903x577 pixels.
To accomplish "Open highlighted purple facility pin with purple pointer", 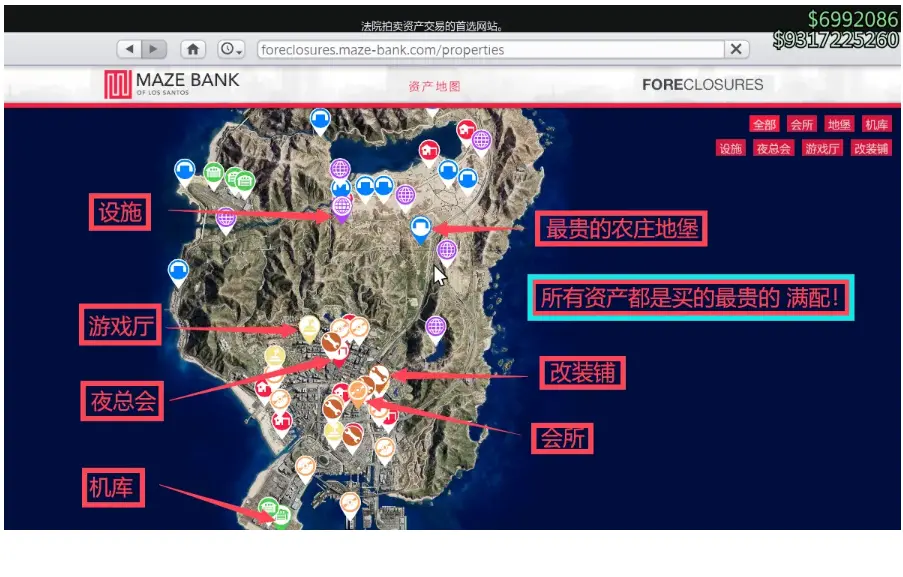I will click(x=342, y=207).
